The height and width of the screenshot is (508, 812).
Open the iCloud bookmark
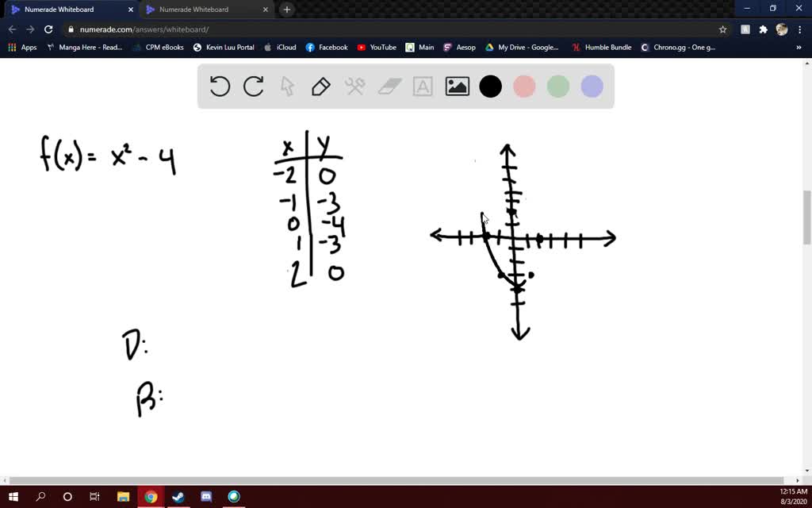[280, 47]
